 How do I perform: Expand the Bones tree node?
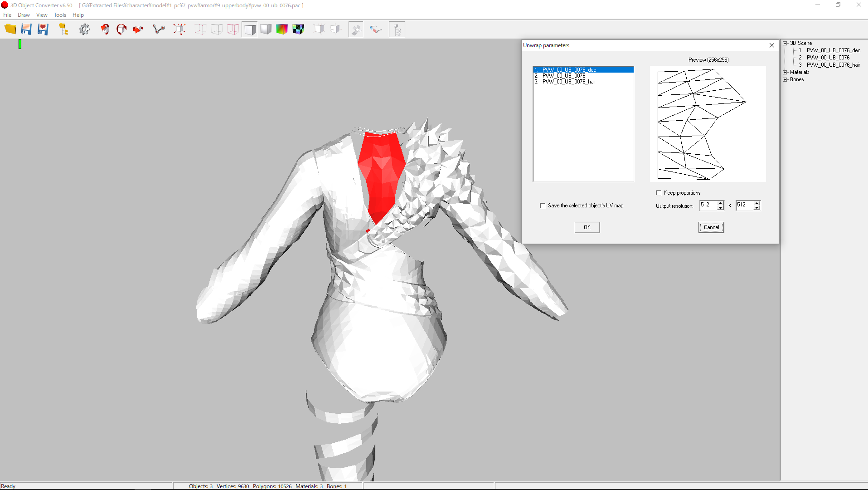point(785,79)
